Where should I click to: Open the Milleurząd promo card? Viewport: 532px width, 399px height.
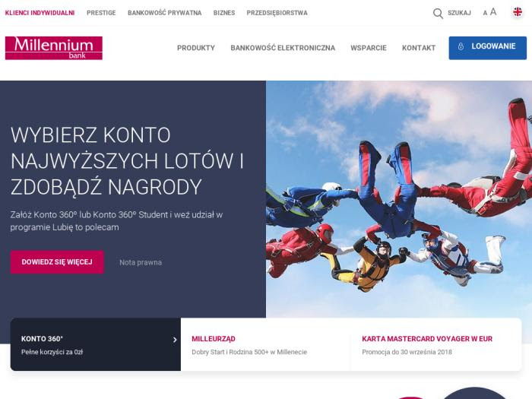pos(266,344)
